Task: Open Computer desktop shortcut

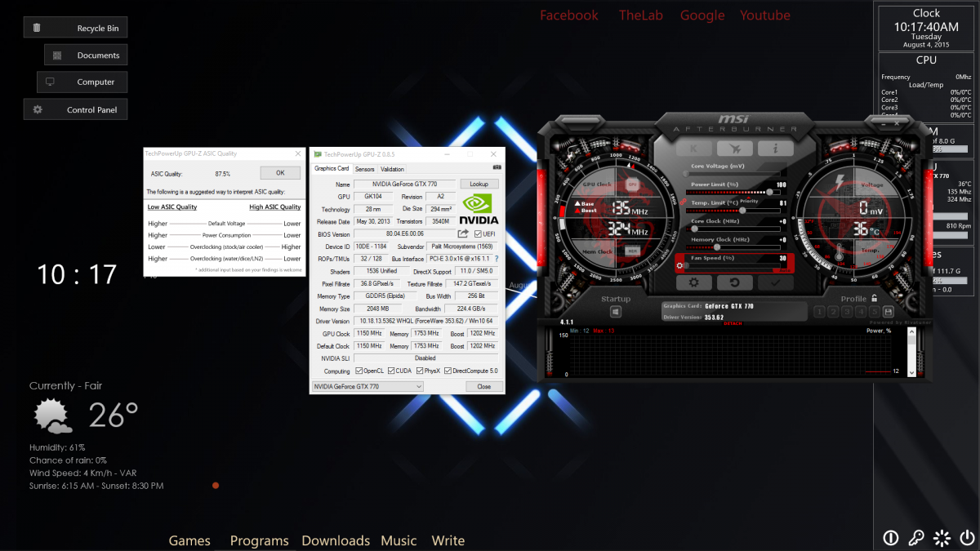Action: coord(82,82)
